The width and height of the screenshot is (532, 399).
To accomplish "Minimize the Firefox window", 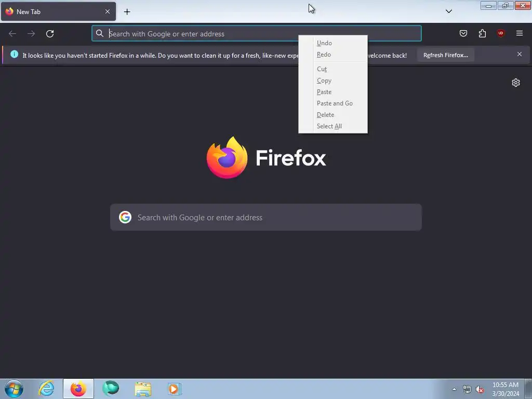I will coord(488,6).
